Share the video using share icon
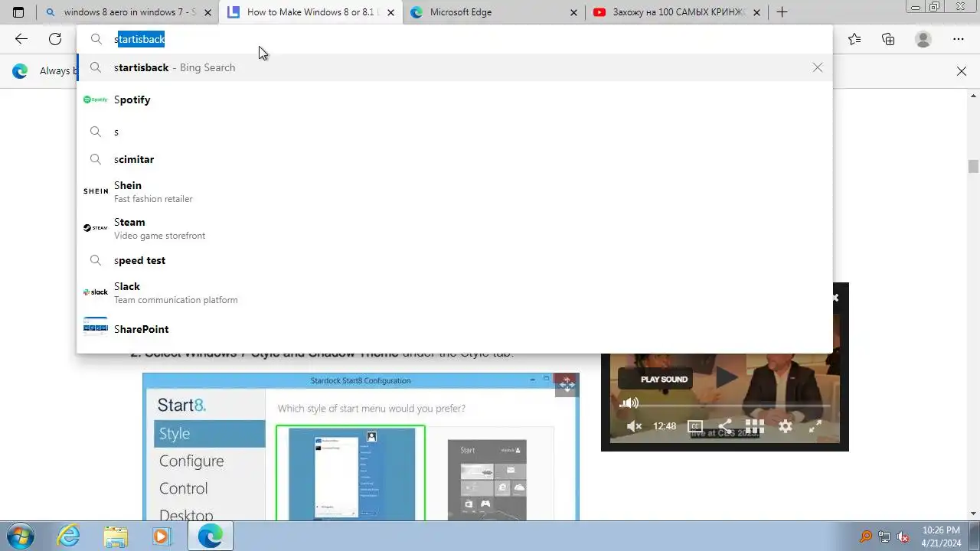This screenshot has width=980, height=551. tap(724, 426)
